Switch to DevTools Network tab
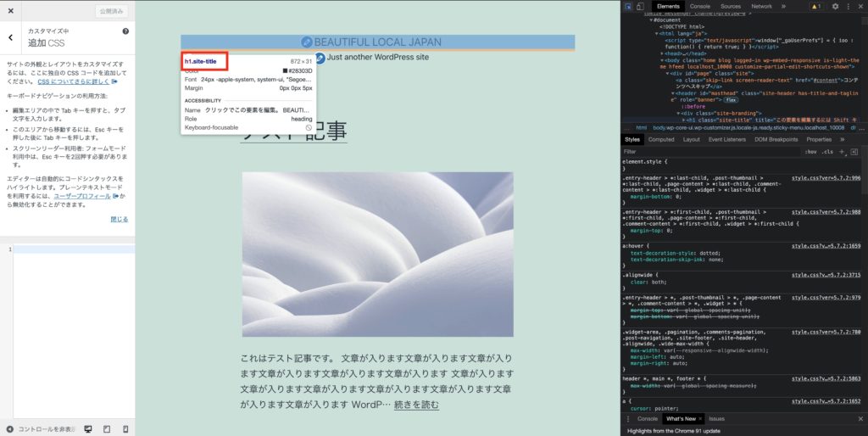Screen dimensions: 868x436 pos(761,7)
